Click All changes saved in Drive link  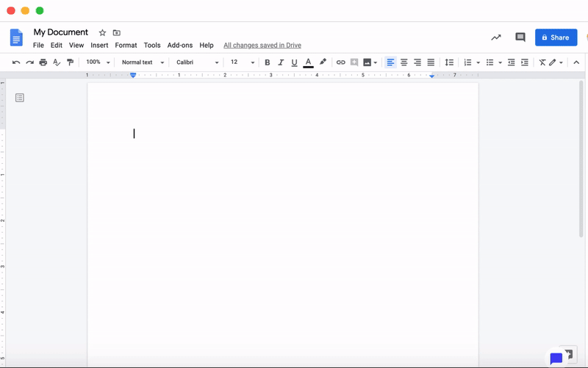click(x=262, y=46)
